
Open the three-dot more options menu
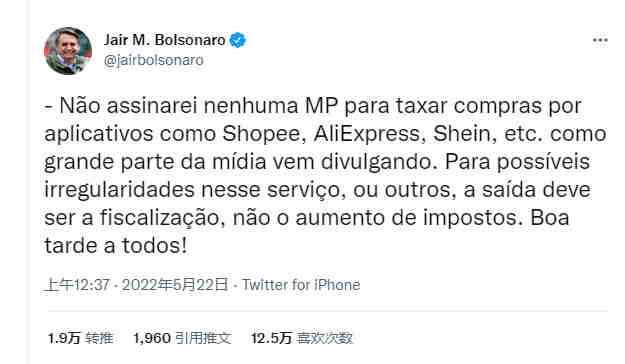point(600,40)
